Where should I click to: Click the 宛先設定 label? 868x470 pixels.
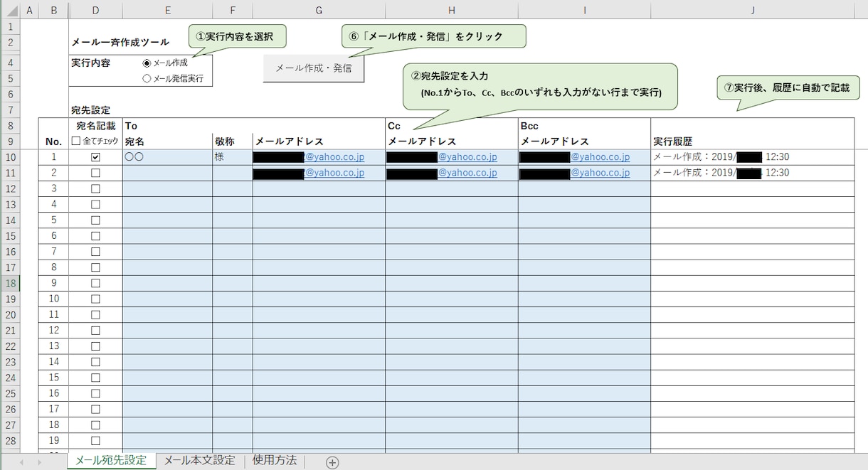tap(90, 110)
